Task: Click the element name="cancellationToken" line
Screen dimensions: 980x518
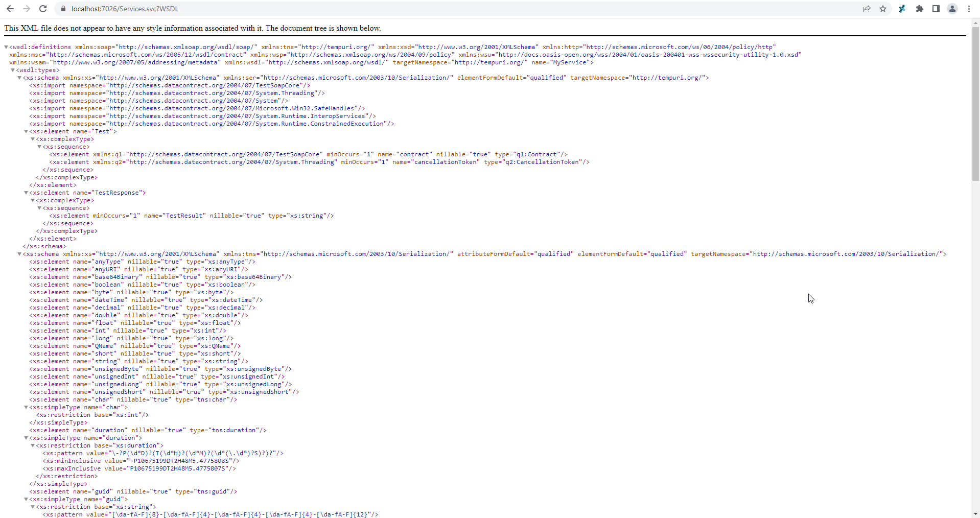Action: (319, 162)
